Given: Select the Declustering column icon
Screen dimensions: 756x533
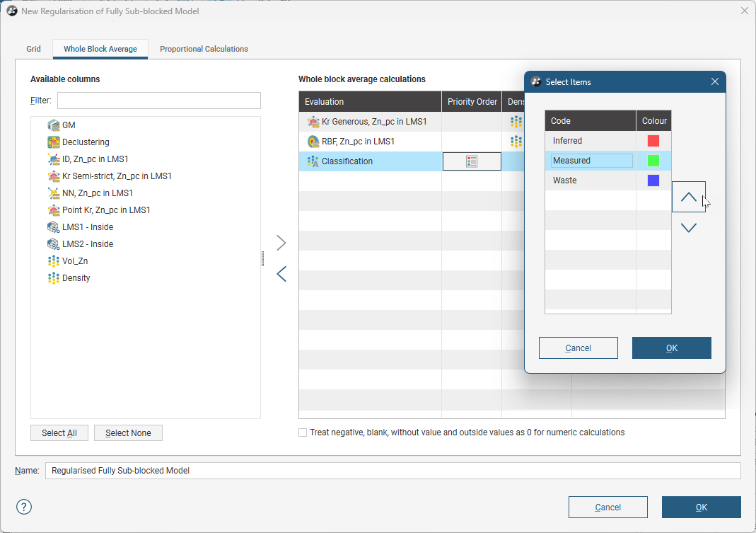Looking at the screenshot, I should tap(53, 142).
